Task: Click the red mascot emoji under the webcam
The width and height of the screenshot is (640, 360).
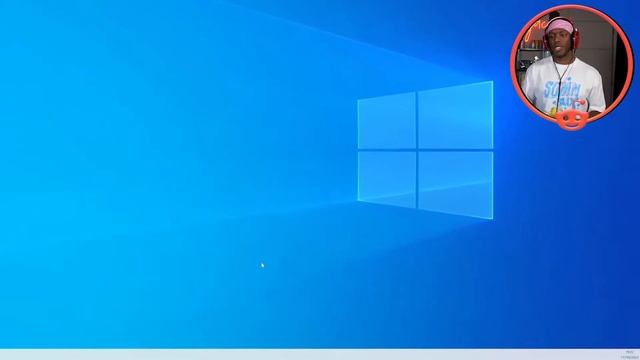Action: pos(573,117)
